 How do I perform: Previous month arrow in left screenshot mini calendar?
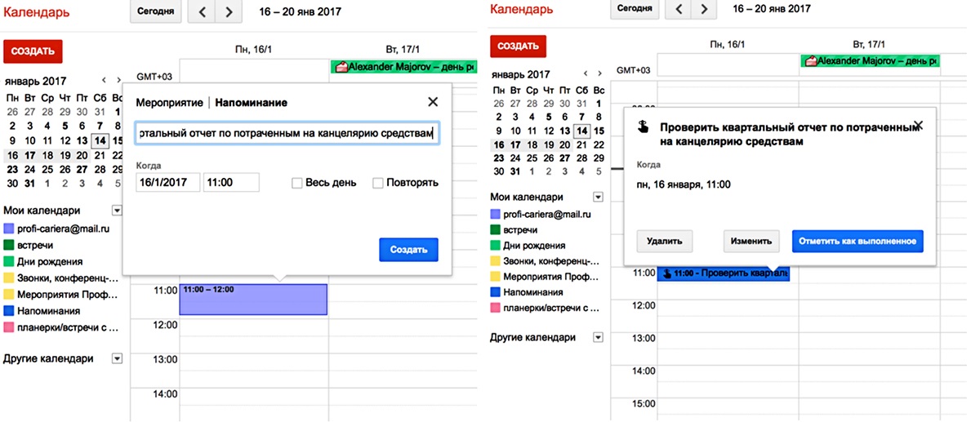[x=104, y=80]
